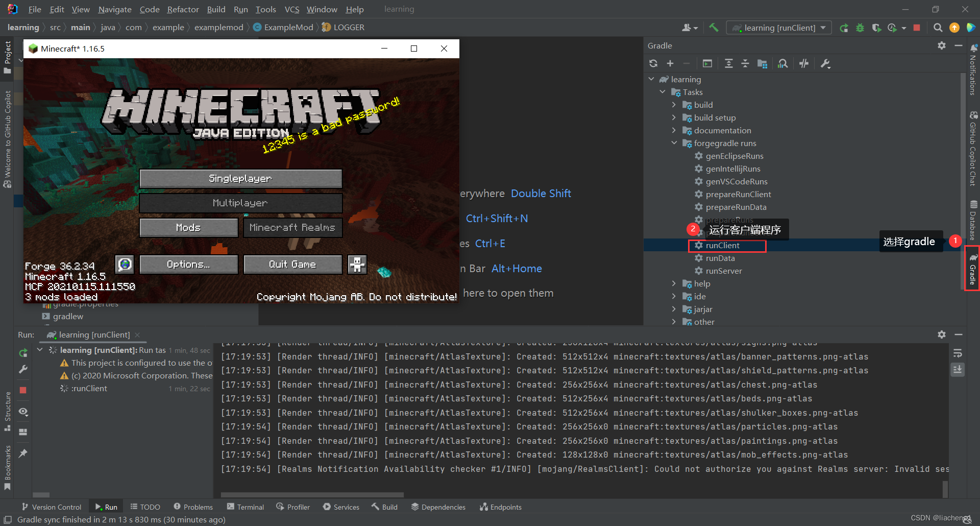Expand all nodes in Gradle tree
The image size is (980, 526).
point(729,63)
